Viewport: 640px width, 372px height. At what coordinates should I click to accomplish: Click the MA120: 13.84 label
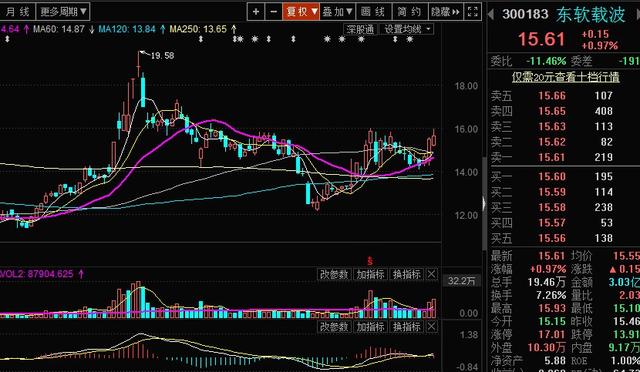pos(127,29)
